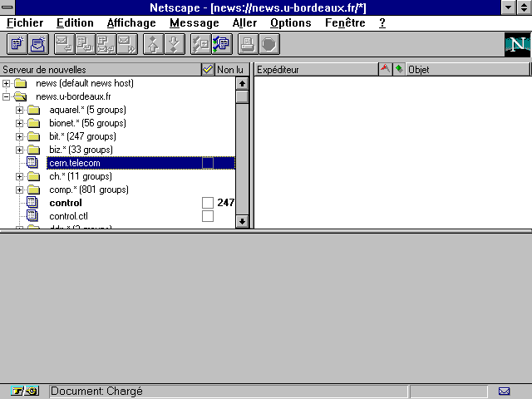This screenshot has width=532, height=399.
Task: Click the Mark Thread Read toolbar icon
Action: (x=201, y=44)
